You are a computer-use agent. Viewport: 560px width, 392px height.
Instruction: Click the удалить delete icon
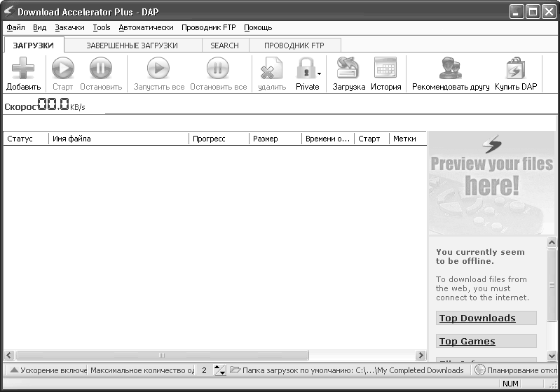pyautogui.click(x=271, y=68)
